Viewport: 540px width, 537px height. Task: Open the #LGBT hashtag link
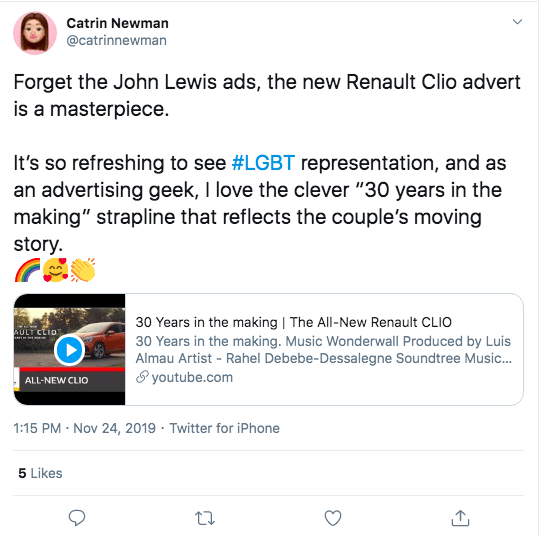(x=263, y=163)
